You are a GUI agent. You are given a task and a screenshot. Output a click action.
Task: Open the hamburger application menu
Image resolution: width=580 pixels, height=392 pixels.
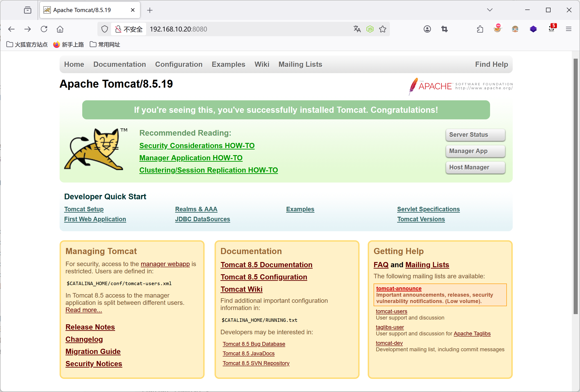(568, 29)
